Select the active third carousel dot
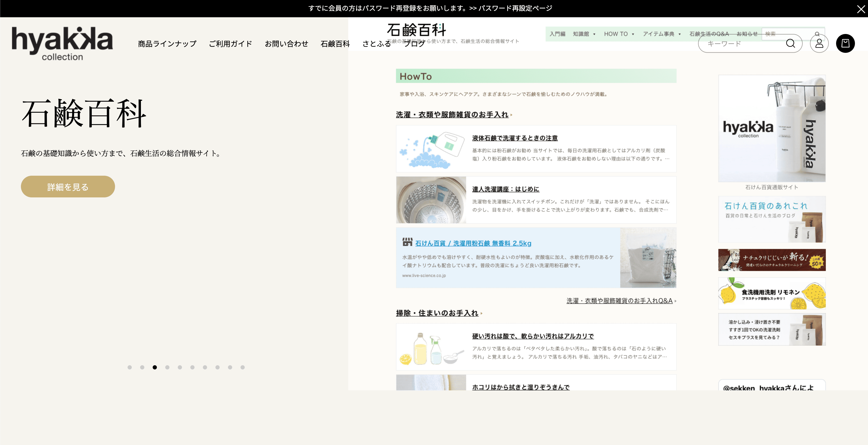 click(x=155, y=367)
